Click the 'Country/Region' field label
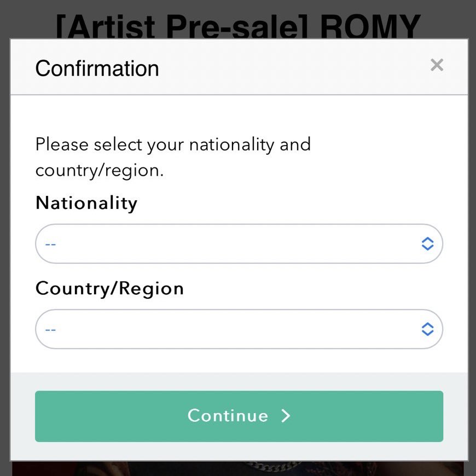The image size is (476, 476). click(109, 288)
